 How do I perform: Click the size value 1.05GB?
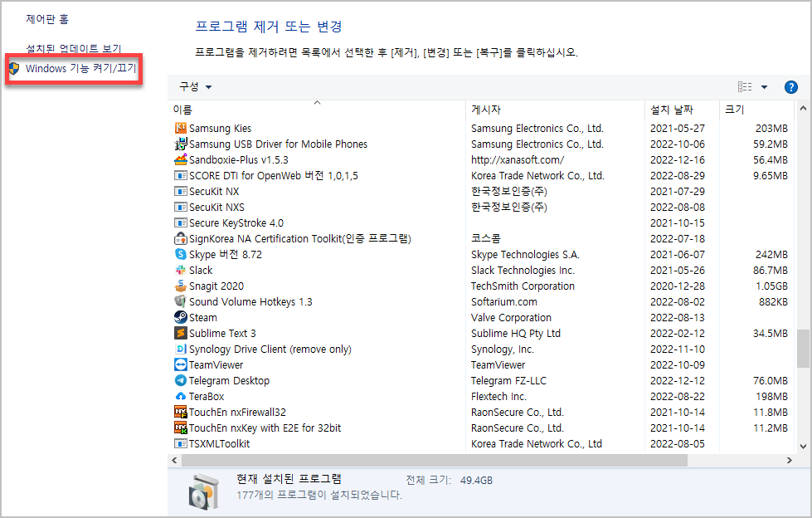[x=771, y=286]
